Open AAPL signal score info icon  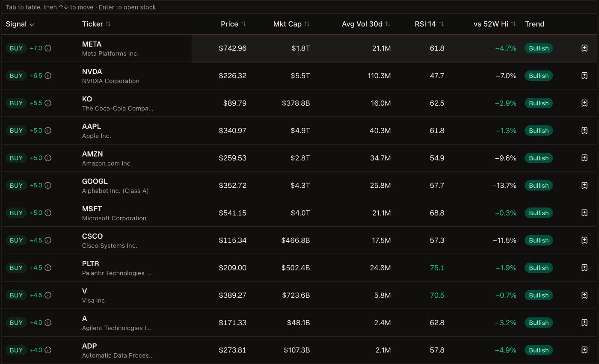pos(48,130)
